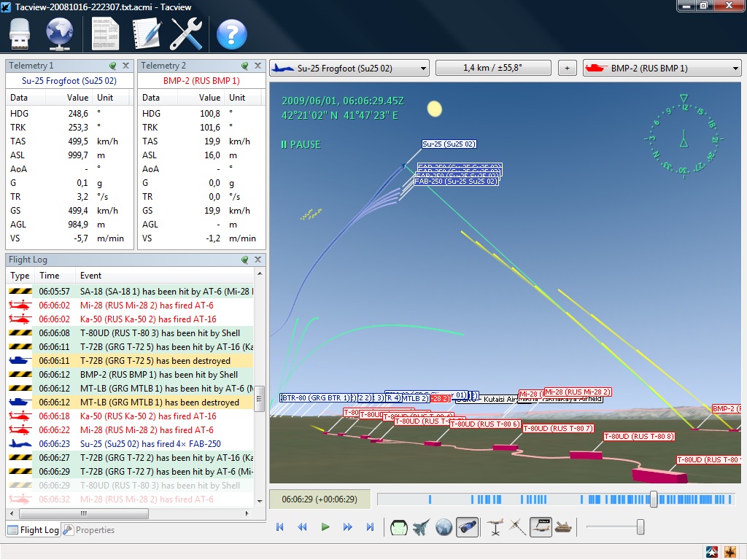Open the BMP-2 (RUS BMP 1) dropdown
Viewport: 747px width, 560px height.
coord(662,68)
